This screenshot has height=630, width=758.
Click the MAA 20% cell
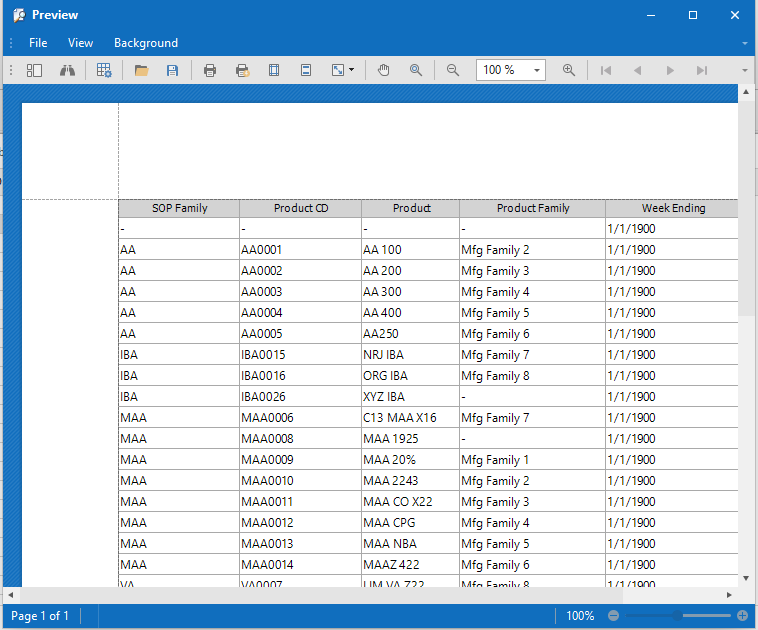(x=410, y=460)
